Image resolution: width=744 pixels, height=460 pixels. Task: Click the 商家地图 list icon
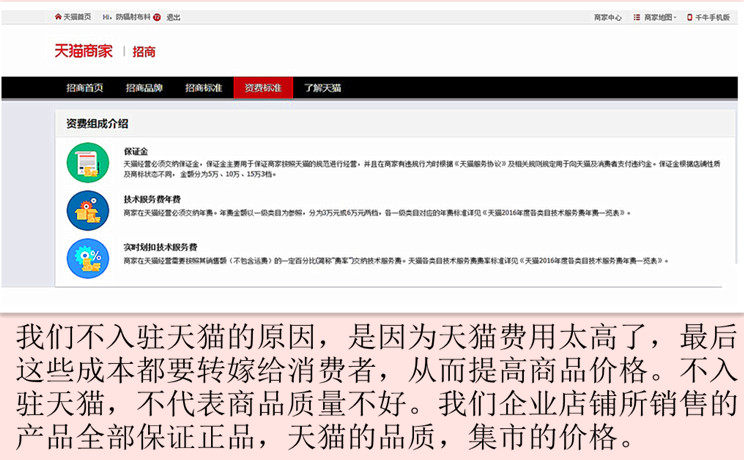[637, 17]
